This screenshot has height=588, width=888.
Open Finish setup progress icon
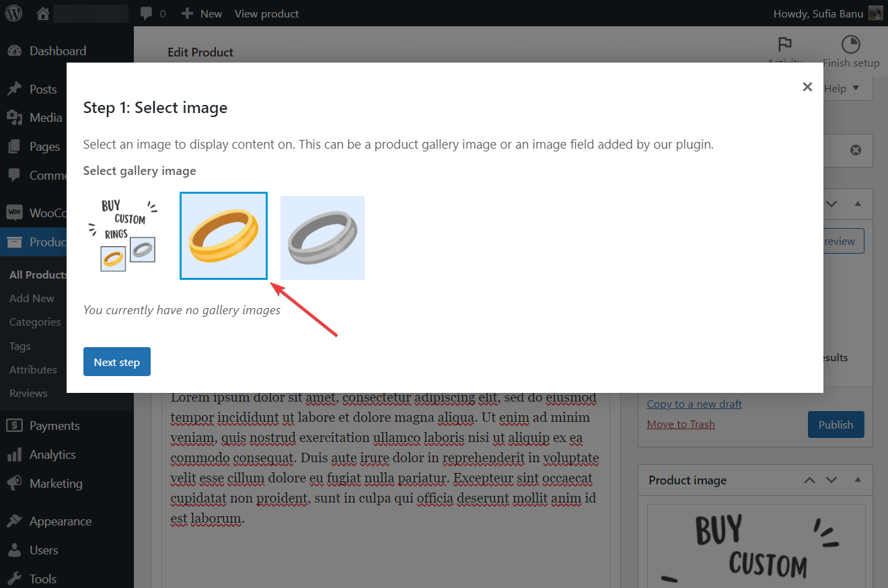[x=851, y=52]
